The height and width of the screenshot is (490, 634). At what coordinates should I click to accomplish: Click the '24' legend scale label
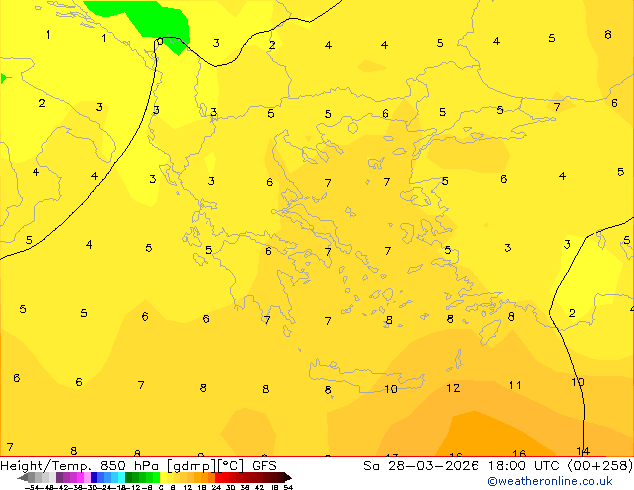tap(216, 487)
